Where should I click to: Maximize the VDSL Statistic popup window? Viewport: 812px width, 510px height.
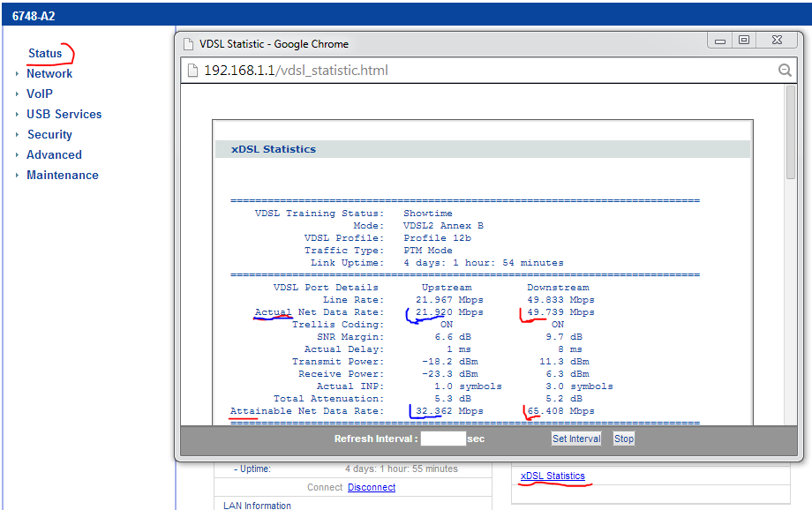coord(744,41)
